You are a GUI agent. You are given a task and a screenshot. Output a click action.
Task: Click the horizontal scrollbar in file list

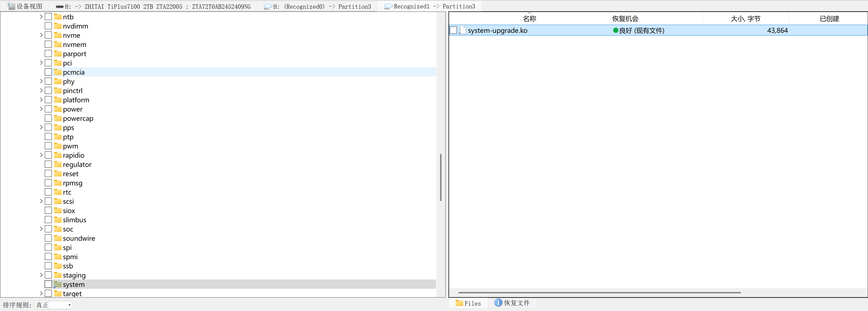(x=599, y=293)
